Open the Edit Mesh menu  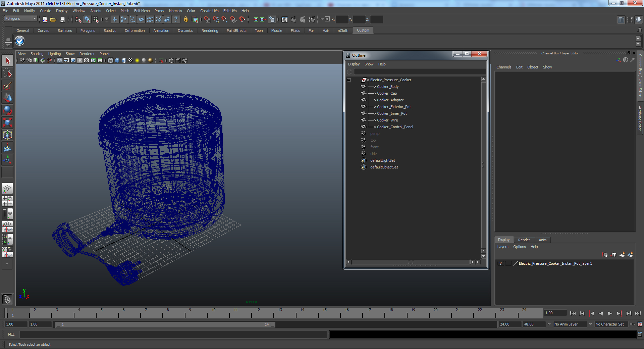[142, 11]
